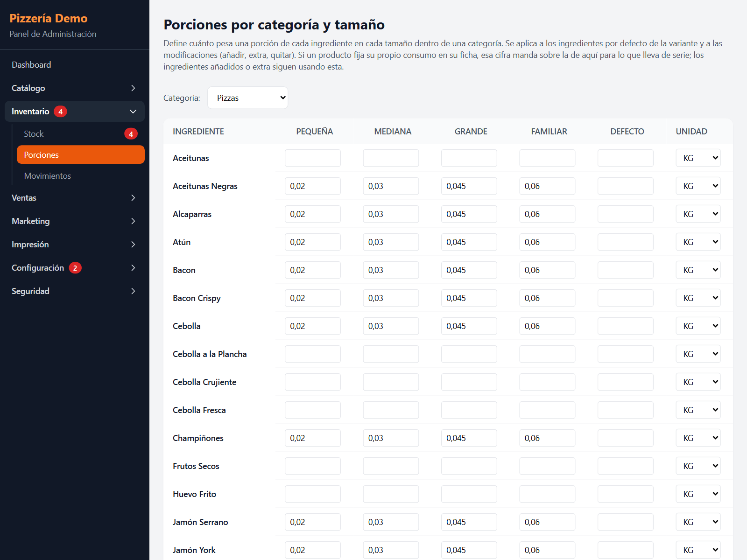Click the Inventario badge showing 4

point(60,112)
